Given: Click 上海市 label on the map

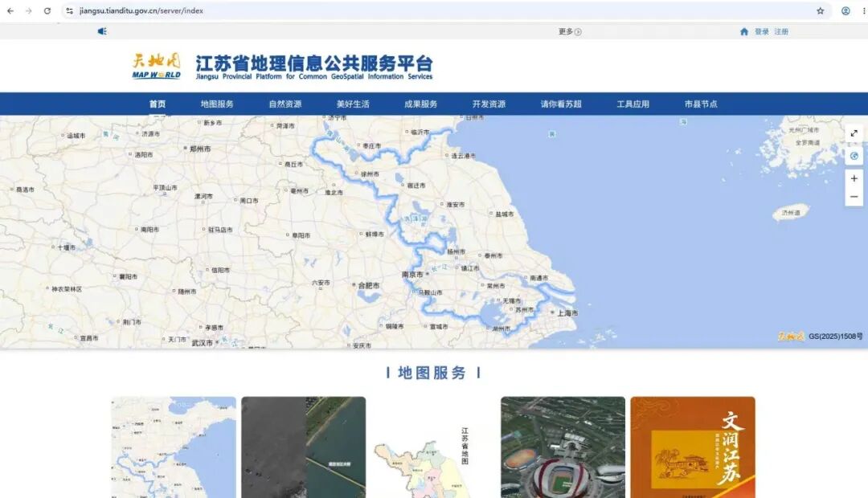Looking at the screenshot, I should 567,313.
